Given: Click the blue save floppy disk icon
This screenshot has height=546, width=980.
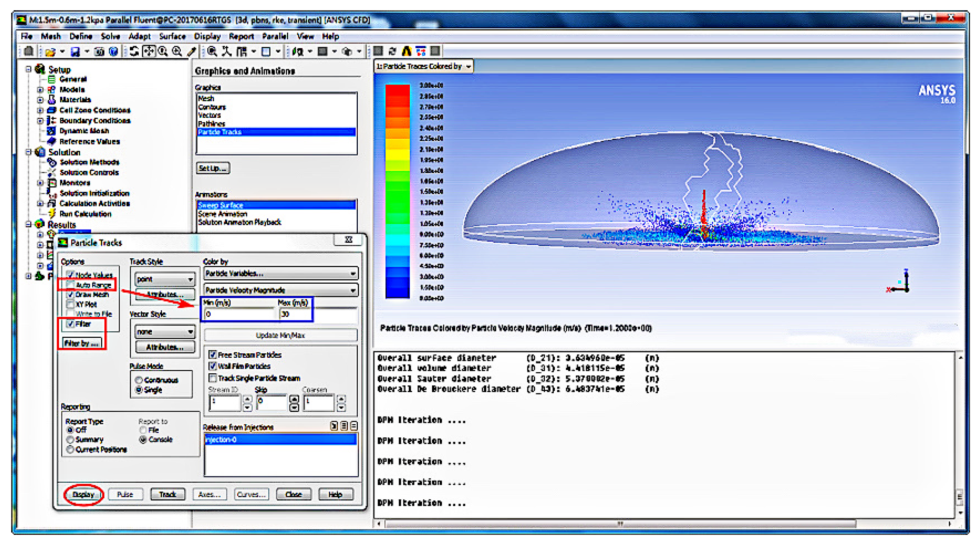Looking at the screenshot, I should coord(75,51).
